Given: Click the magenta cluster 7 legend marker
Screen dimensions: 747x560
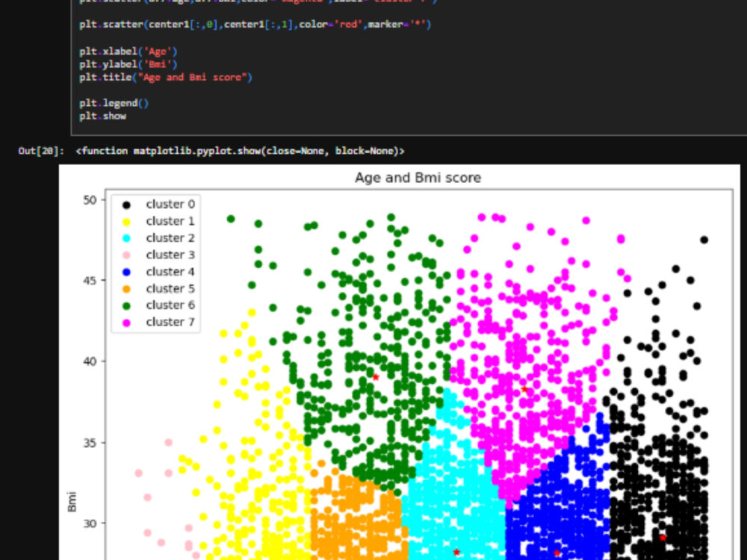Looking at the screenshot, I should click(126, 323).
